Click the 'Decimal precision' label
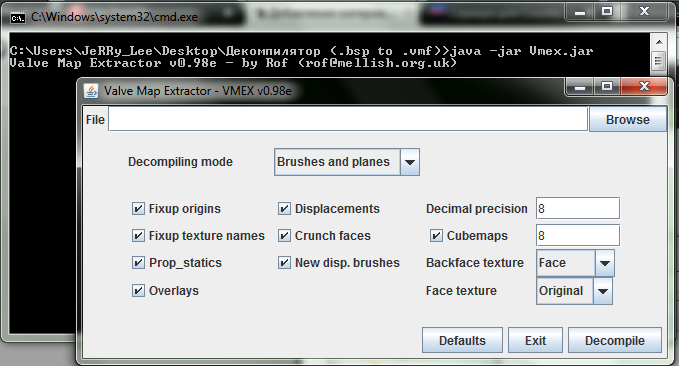 (476, 209)
